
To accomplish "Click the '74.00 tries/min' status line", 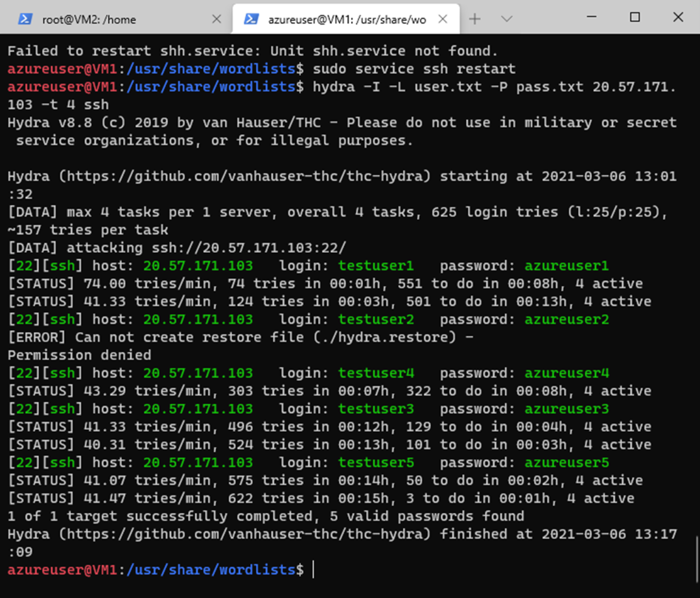I will (x=325, y=283).
